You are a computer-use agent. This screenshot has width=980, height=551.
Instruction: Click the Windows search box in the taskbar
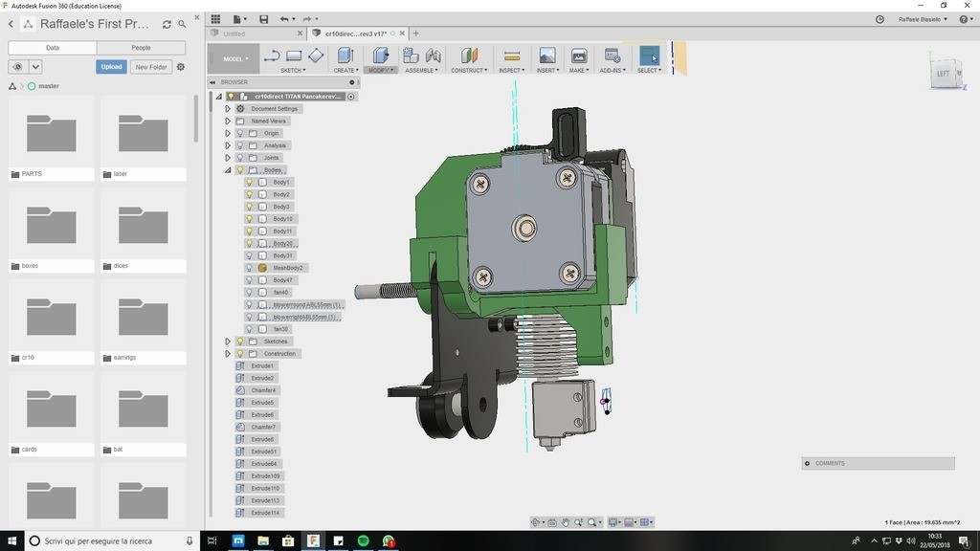[x=113, y=541]
